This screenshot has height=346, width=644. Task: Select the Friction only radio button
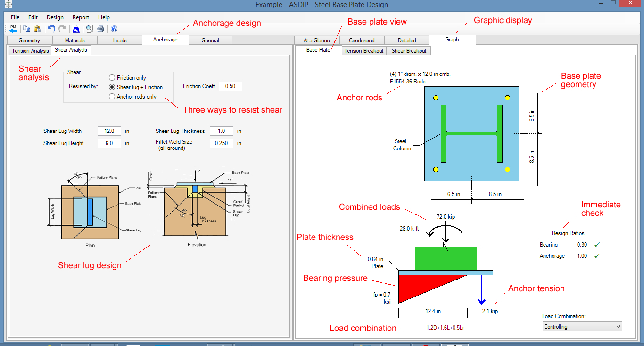pyautogui.click(x=112, y=77)
